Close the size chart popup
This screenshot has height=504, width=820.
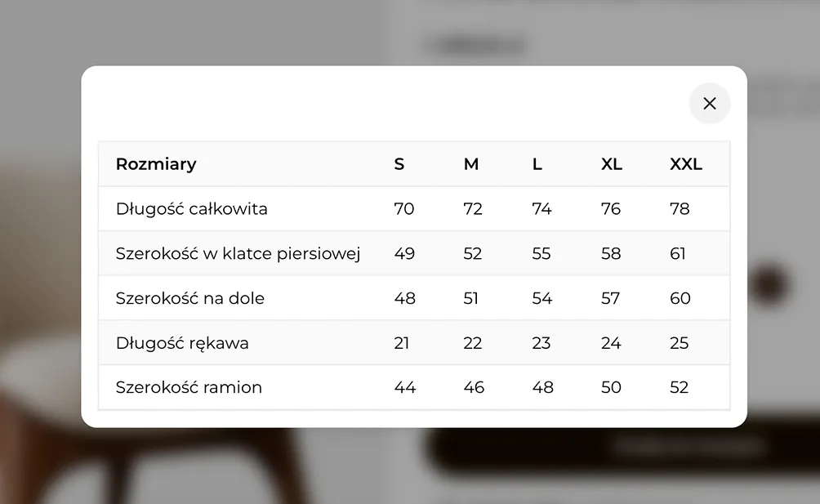pos(709,104)
